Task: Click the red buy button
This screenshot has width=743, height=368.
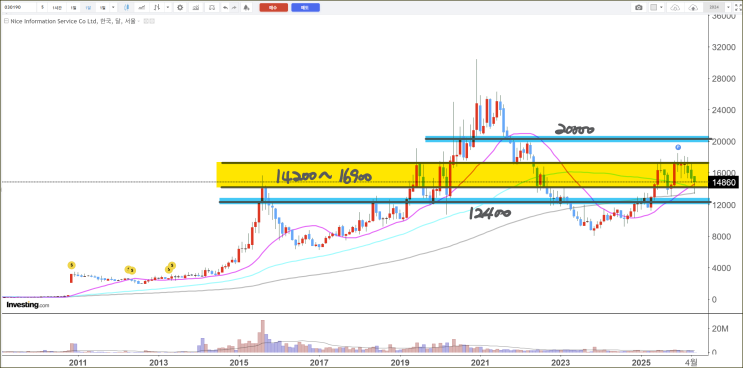Action: click(x=273, y=8)
